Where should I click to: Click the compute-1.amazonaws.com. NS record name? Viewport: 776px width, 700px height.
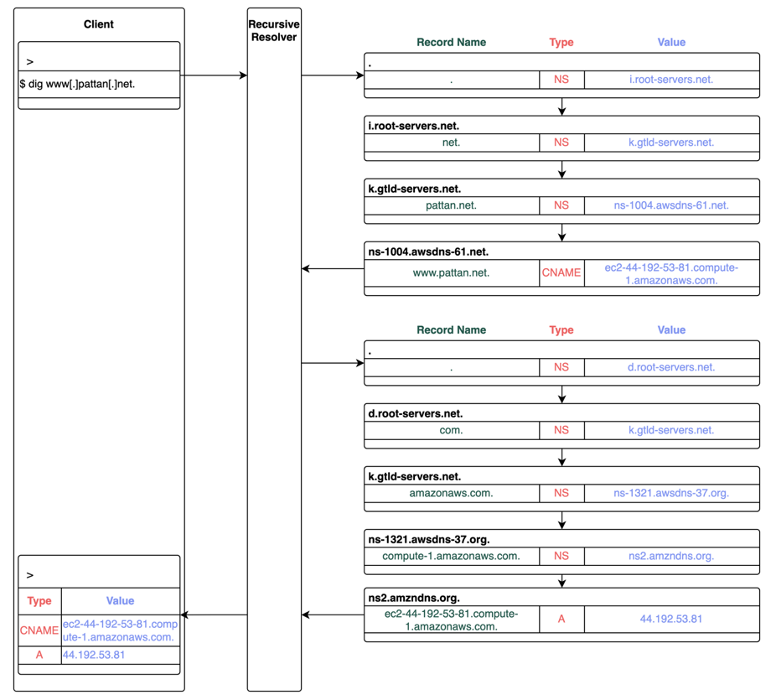point(451,556)
